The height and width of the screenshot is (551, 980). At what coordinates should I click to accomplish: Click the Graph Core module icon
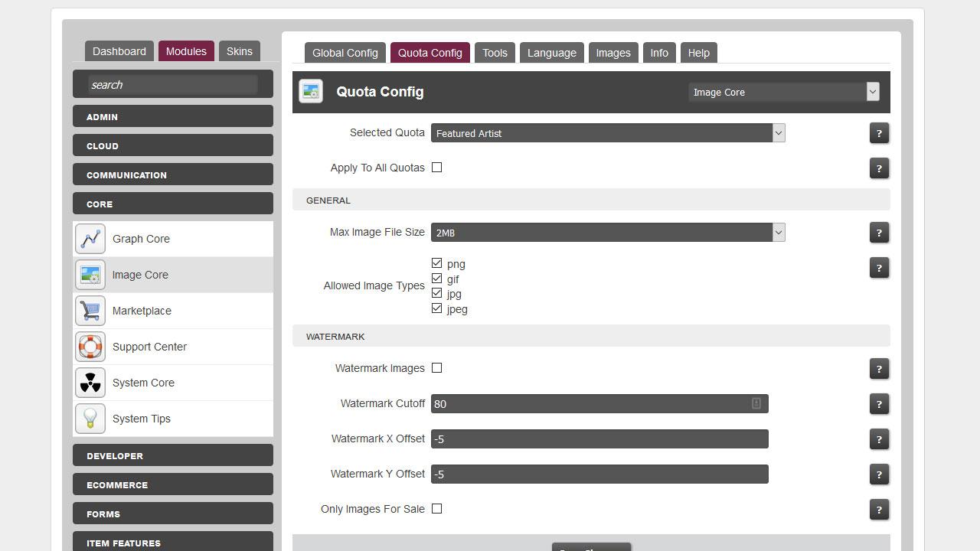point(90,239)
